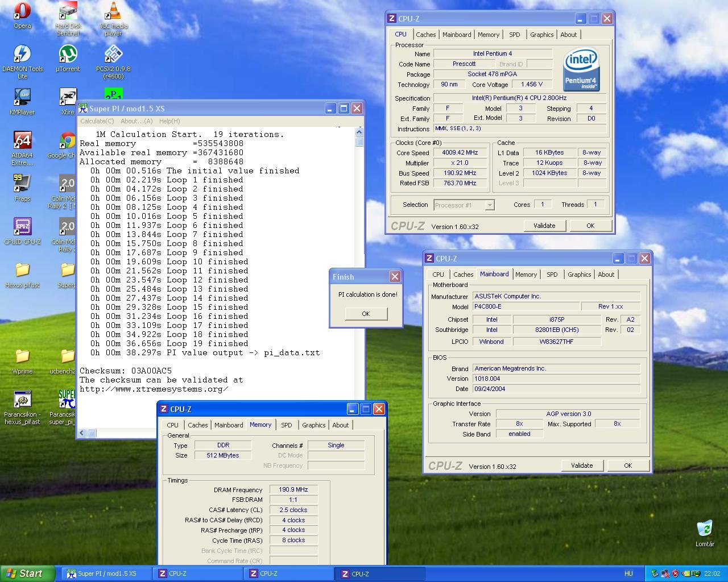Image resolution: width=728 pixels, height=582 pixels.
Task: Click Super PI horizontal scroll-left arrow
Action: click(82, 433)
